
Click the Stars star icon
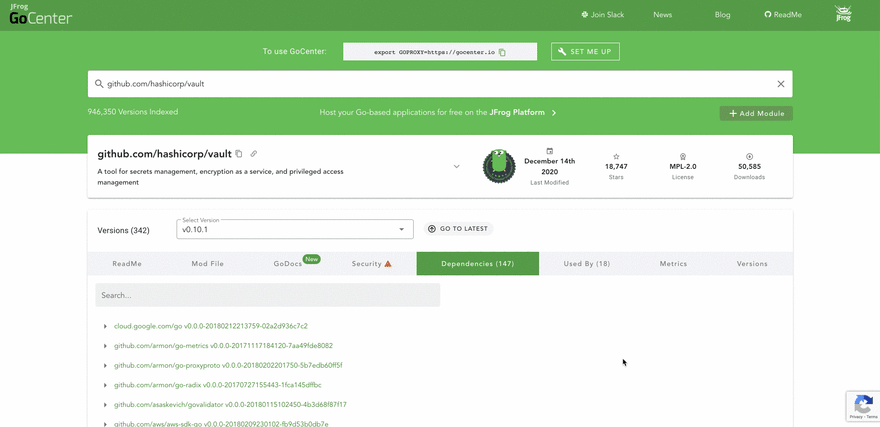[616, 157]
